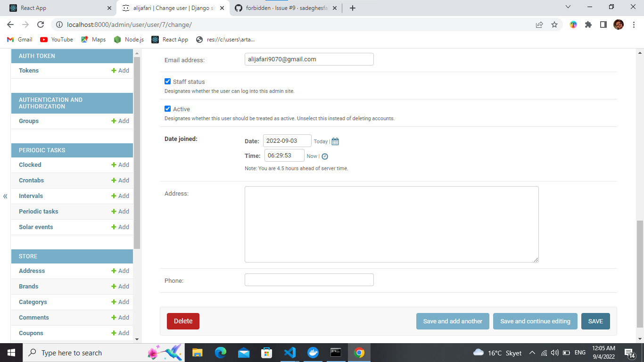Open the calendar picker for Date joined
Viewport: 644px width, 362px height.
[x=335, y=141]
